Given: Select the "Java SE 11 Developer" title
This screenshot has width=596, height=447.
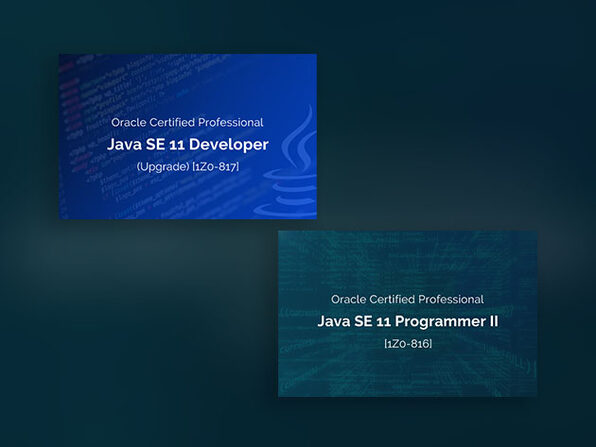Looking at the screenshot, I should click(x=188, y=144).
